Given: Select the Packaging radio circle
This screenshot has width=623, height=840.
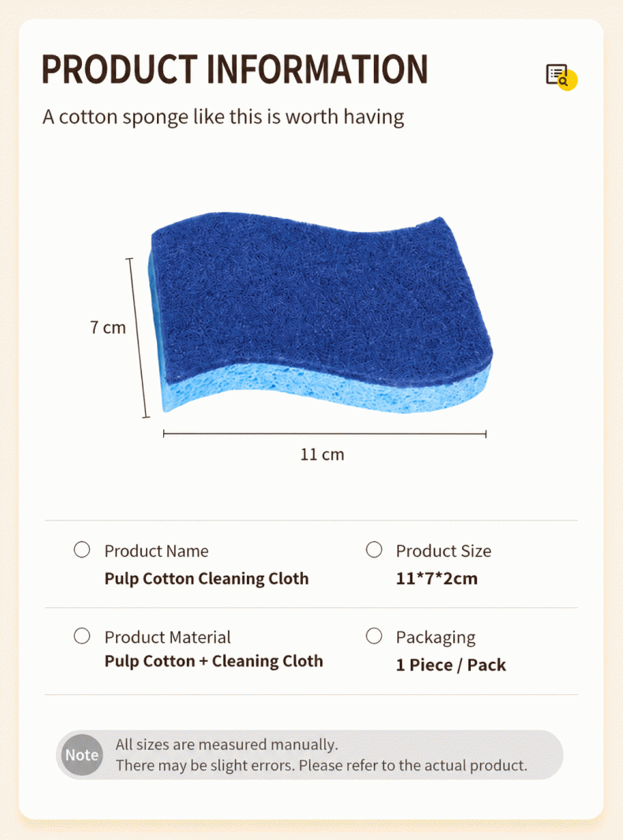Looking at the screenshot, I should coord(374,636).
